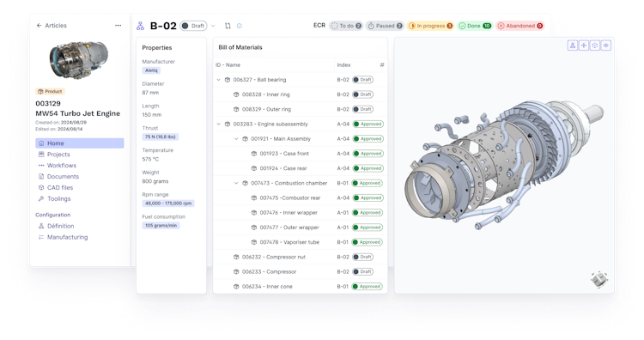
Task: Click the info icon near B-02 header
Action: tap(240, 26)
